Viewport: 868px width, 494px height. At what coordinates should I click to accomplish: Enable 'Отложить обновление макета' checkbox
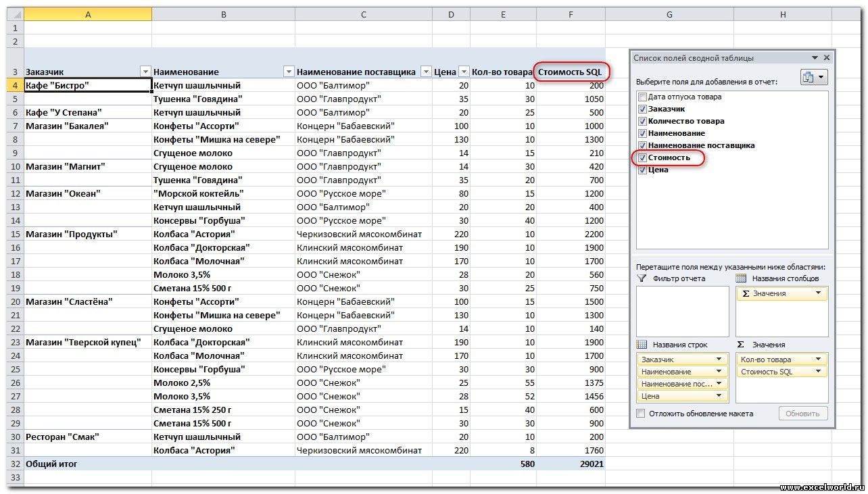[641, 414]
